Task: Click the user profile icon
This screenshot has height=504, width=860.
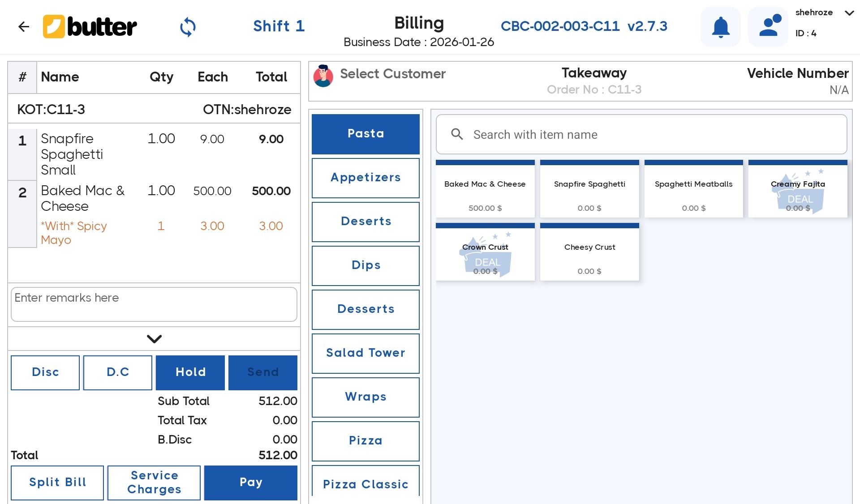Action: click(769, 27)
